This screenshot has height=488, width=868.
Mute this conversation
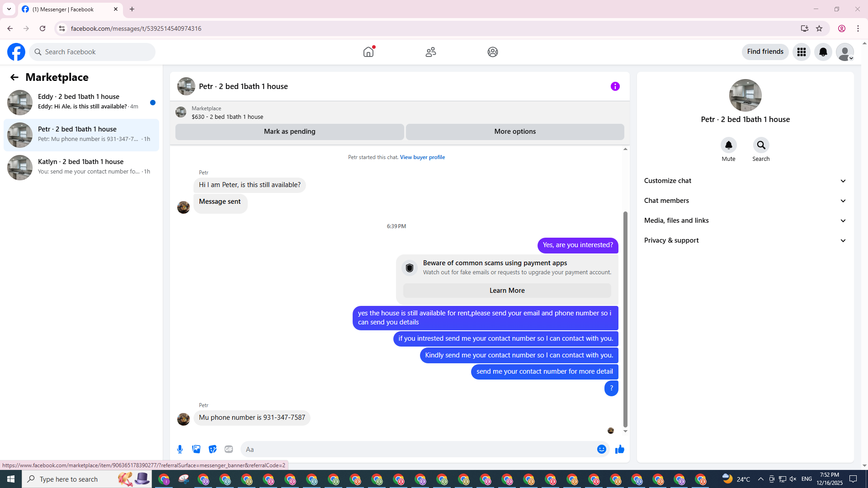coord(729,145)
